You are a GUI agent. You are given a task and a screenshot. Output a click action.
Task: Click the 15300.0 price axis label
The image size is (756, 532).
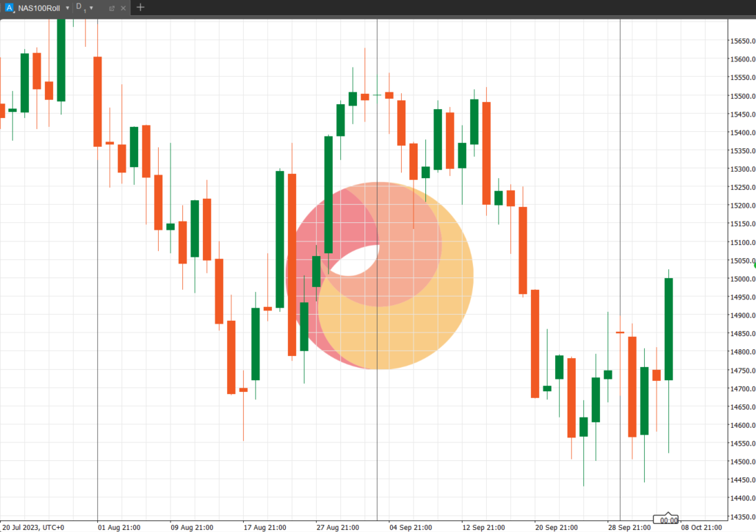pyautogui.click(x=743, y=169)
